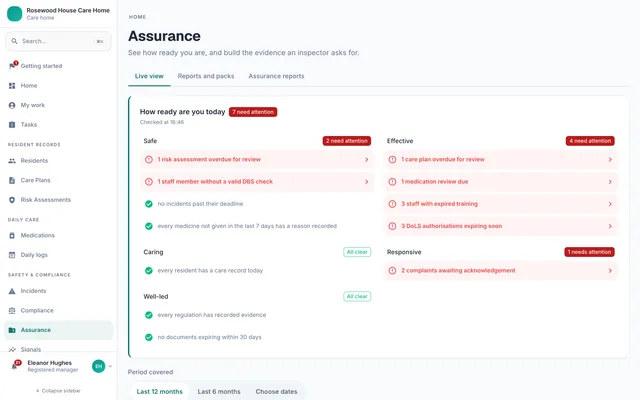Expand risk assessment overdue row chevron
The width and height of the screenshot is (640, 400).
(367, 160)
